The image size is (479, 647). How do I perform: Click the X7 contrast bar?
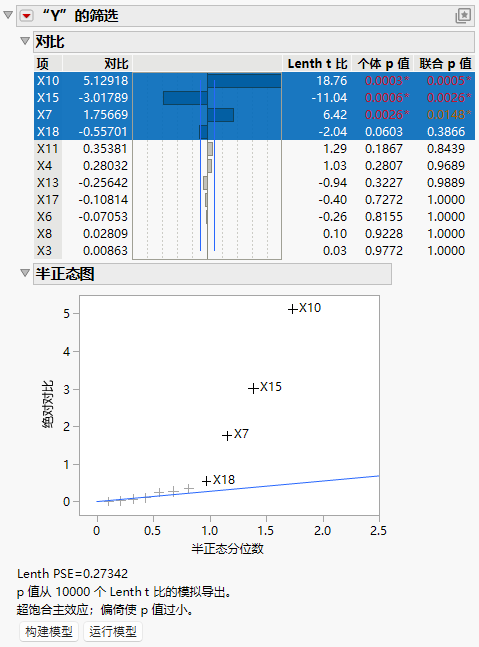(221, 115)
